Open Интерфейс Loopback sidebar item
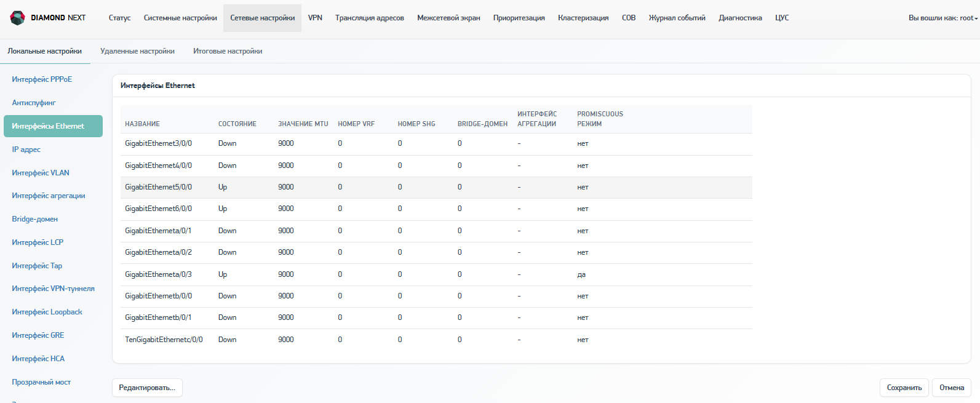Screen dimensions: 980x403 tap(47, 312)
